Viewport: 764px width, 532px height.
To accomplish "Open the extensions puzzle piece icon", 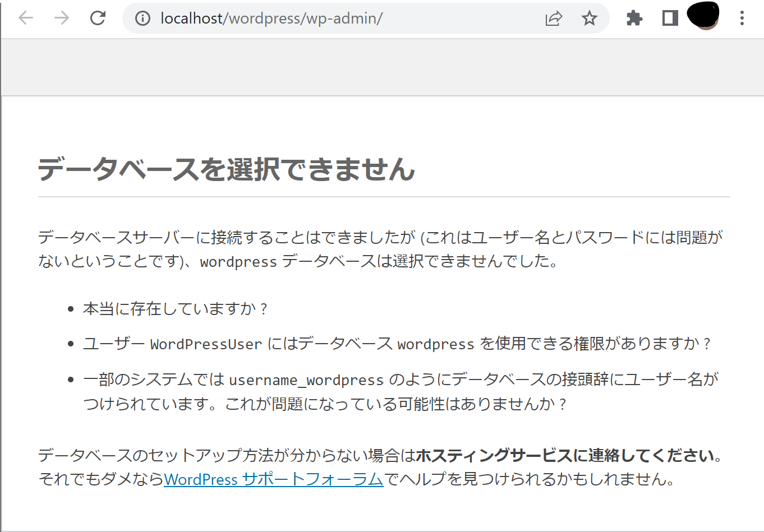I will (634, 18).
